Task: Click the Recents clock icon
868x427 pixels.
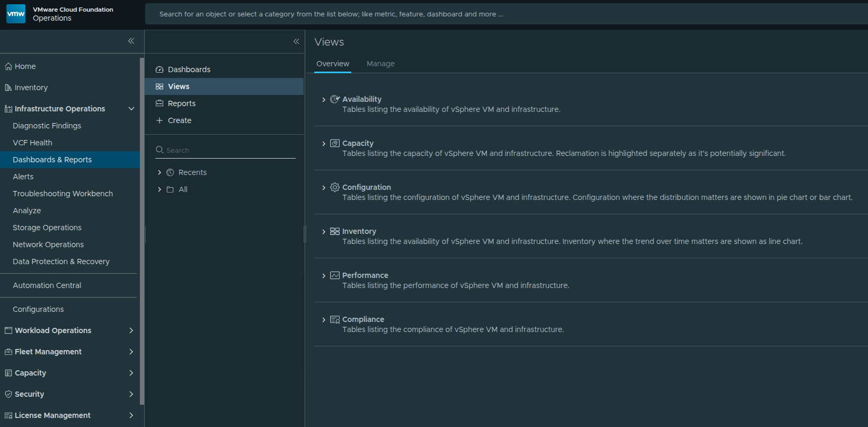Action: coord(170,172)
